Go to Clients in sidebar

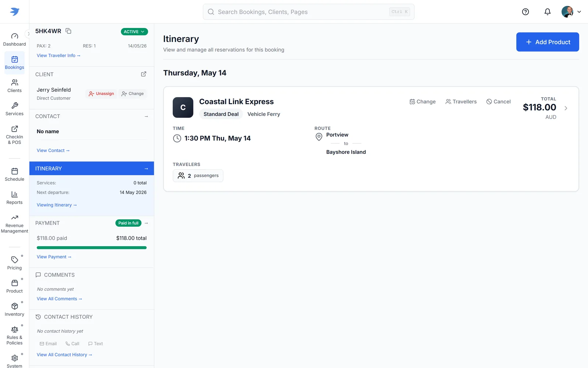click(14, 86)
